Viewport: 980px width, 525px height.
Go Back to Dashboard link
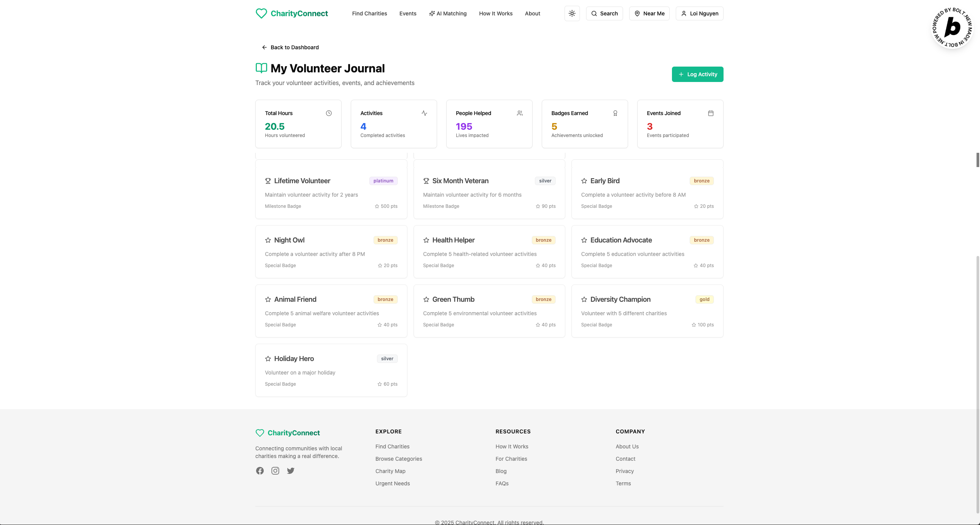click(x=290, y=47)
